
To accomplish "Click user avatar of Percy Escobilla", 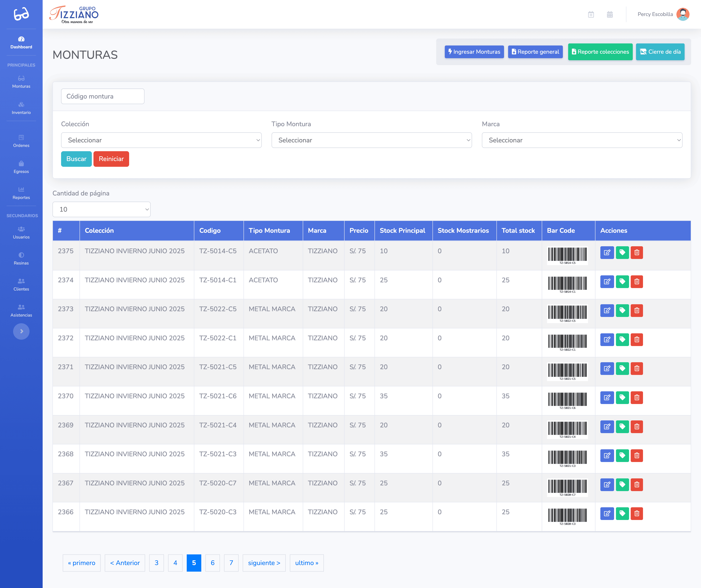I will pyautogui.click(x=683, y=14).
